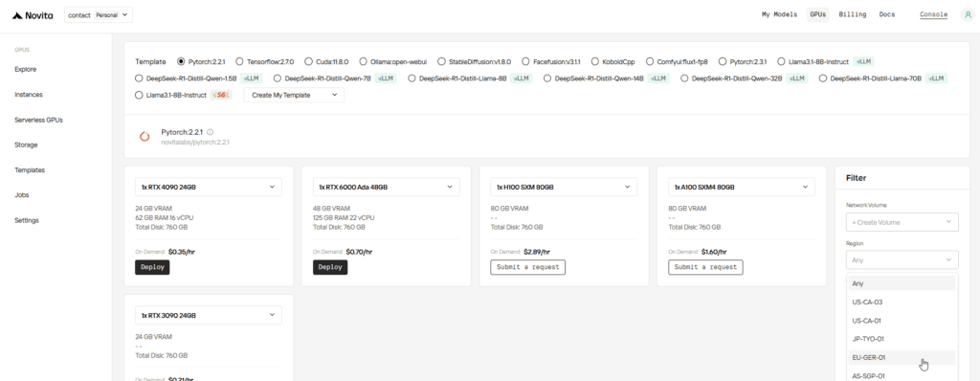Click the 125 GB RAM 22 vCPU spec

click(344, 217)
